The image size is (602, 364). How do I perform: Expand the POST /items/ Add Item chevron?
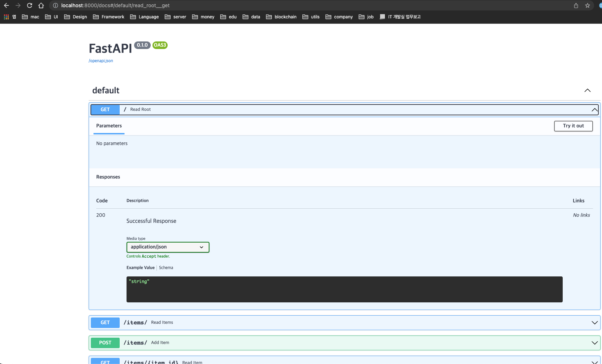click(594, 343)
